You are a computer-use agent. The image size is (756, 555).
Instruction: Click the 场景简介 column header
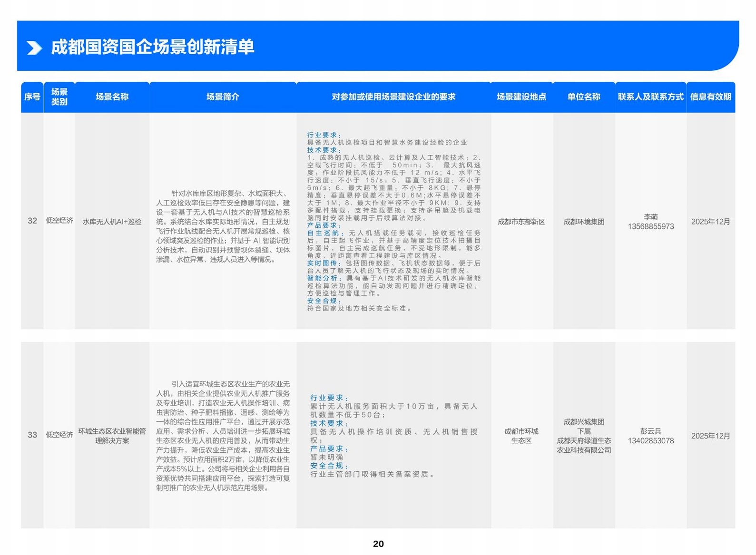(x=223, y=97)
